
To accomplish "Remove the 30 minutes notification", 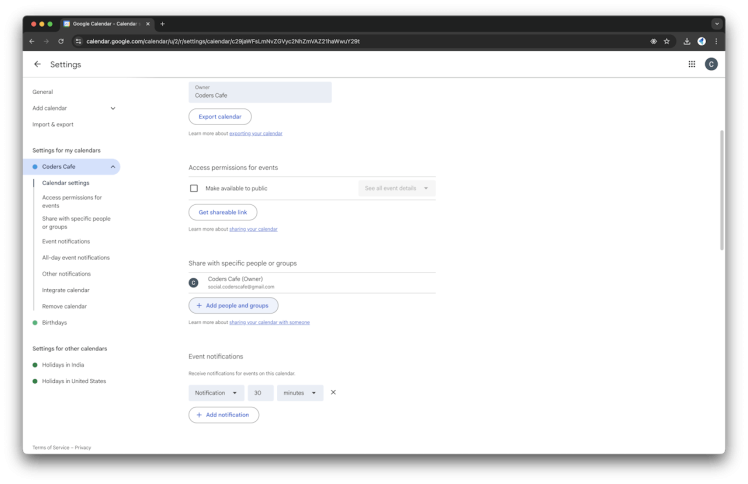I will point(333,392).
